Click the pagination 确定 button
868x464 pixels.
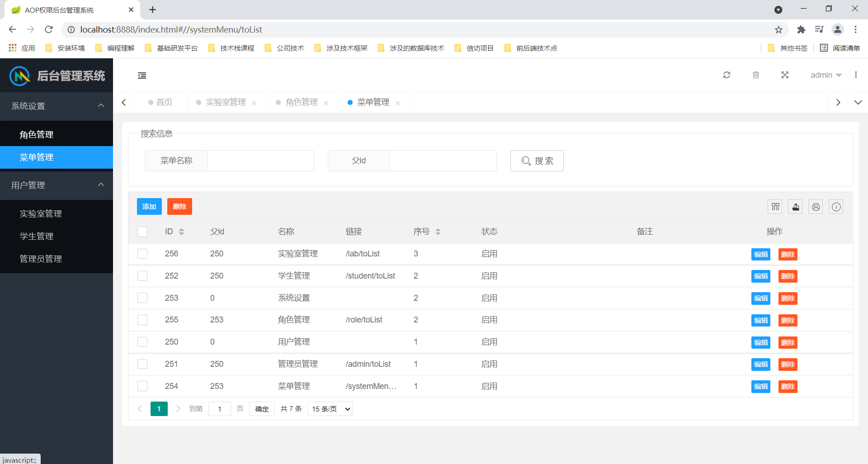tap(262, 409)
